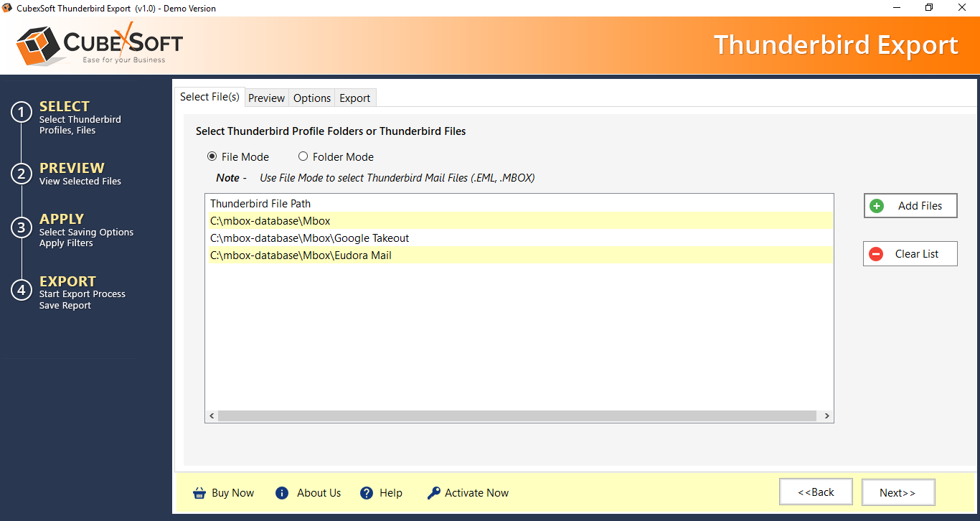The height and width of the screenshot is (521, 980).
Task: Click the blue info About Us icon
Action: (x=282, y=493)
